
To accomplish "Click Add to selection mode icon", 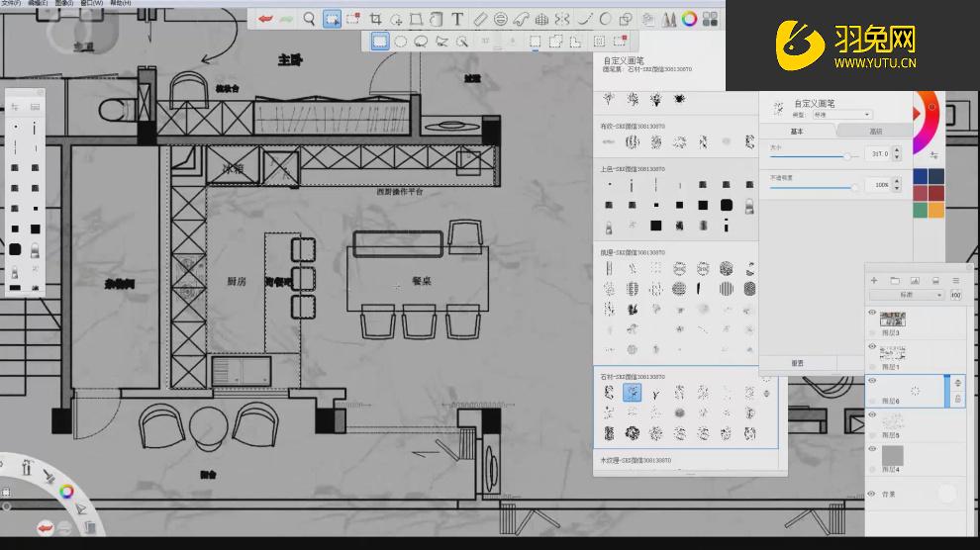I will pos(555,42).
